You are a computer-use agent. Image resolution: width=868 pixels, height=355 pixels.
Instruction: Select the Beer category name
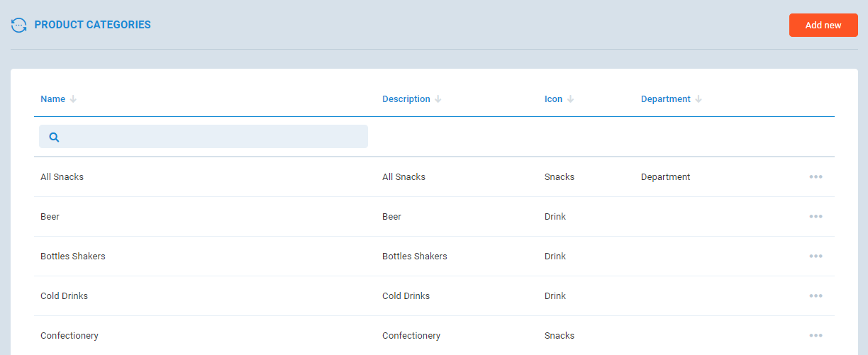[x=50, y=217]
